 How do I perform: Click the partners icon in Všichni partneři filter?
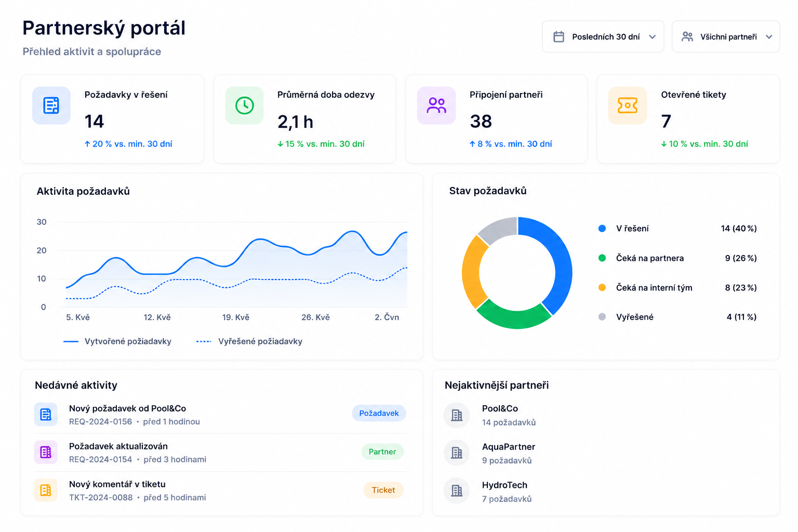(x=687, y=37)
